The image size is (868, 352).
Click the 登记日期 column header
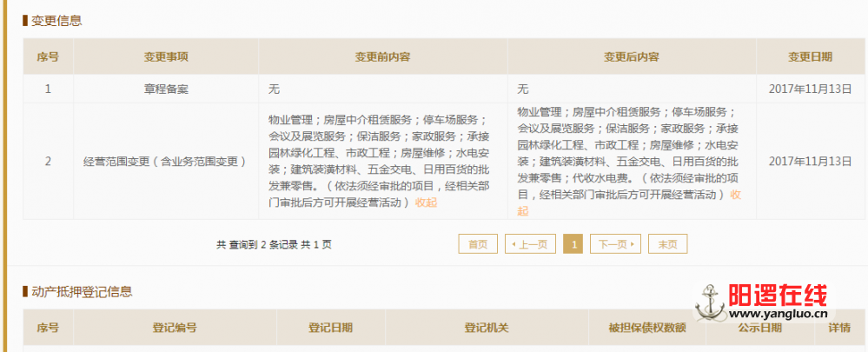click(x=330, y=328)
